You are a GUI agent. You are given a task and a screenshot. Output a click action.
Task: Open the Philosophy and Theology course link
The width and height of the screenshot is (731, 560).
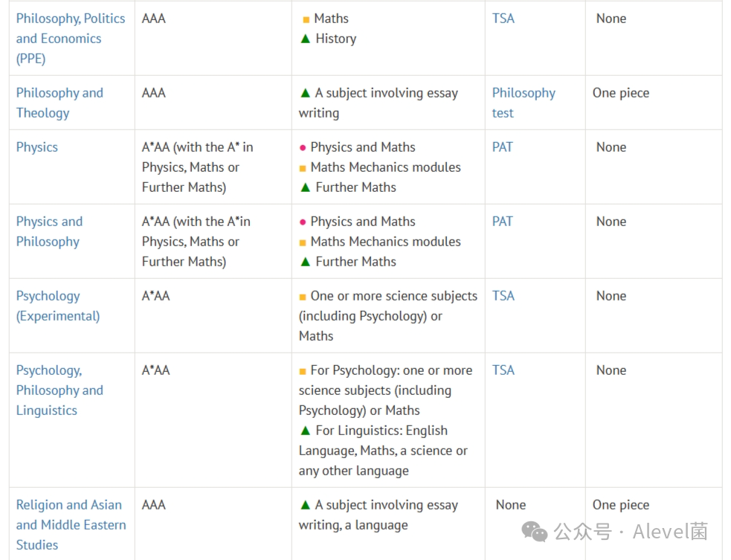(x=59, y=103)
